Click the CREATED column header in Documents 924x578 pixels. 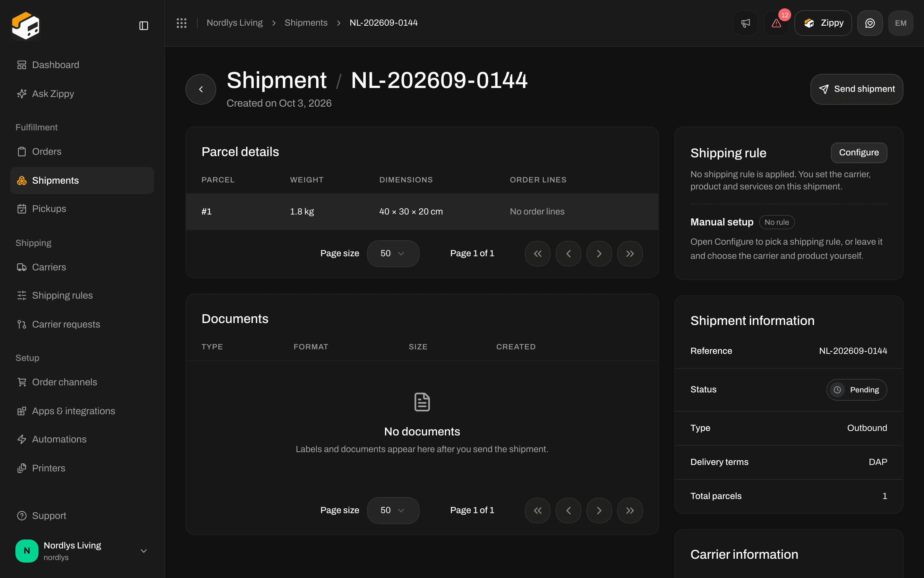516,347
